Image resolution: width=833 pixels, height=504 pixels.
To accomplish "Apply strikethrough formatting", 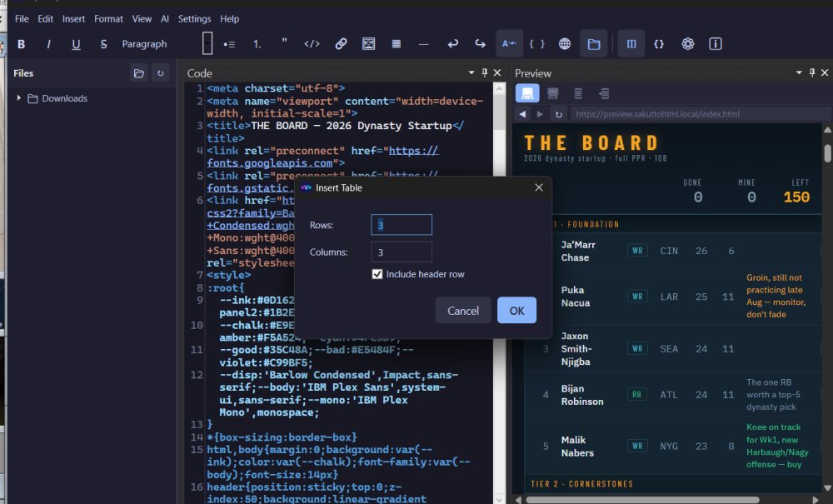I will (x=103, y=44).
